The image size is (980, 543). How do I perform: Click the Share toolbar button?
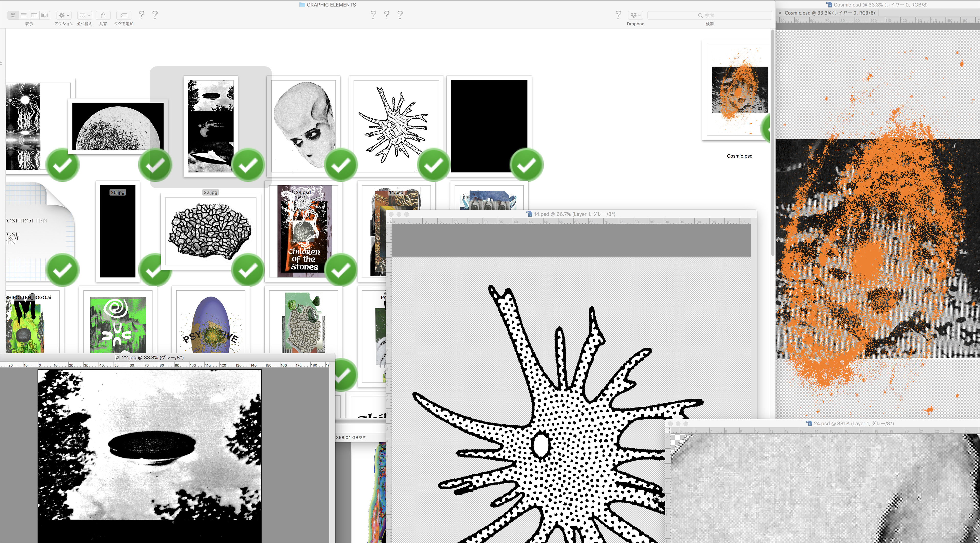103,15
